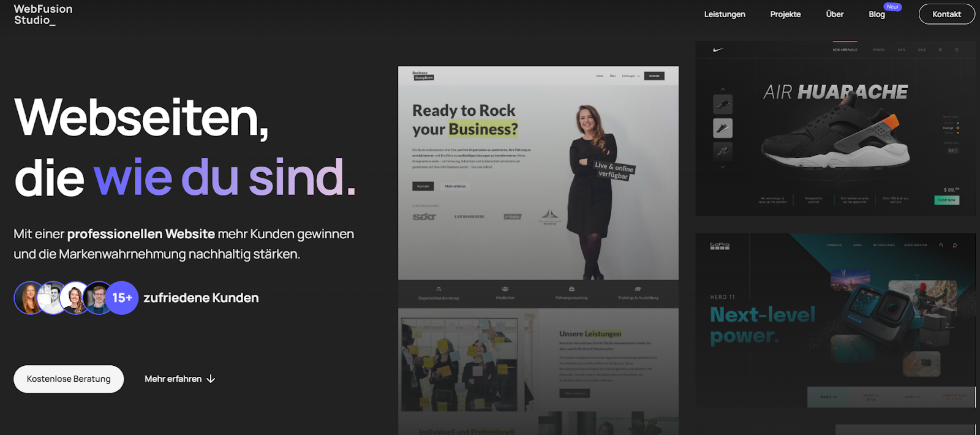980x435 pixels.
Task: Open the Air Huarache shoe project preview
Action: (x=835, y=129)
